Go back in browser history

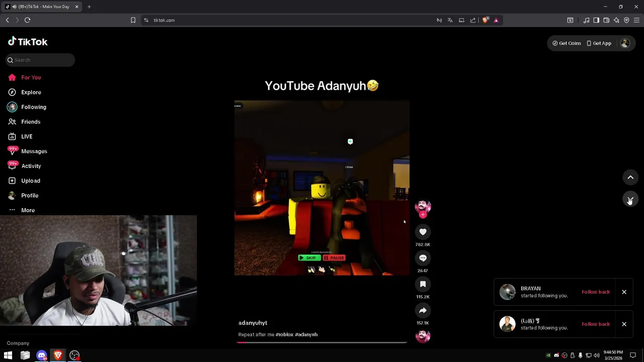click(x=8, y=20)
